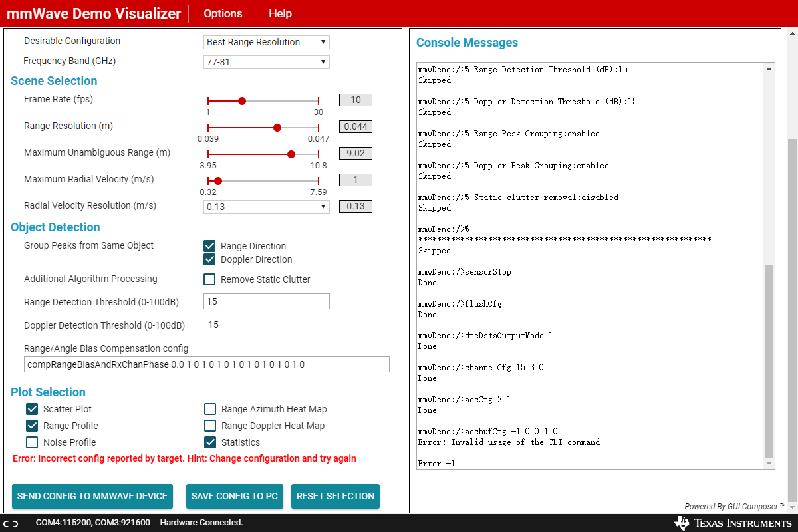Enable the Range Doppler Heat Map

[210, 426]
